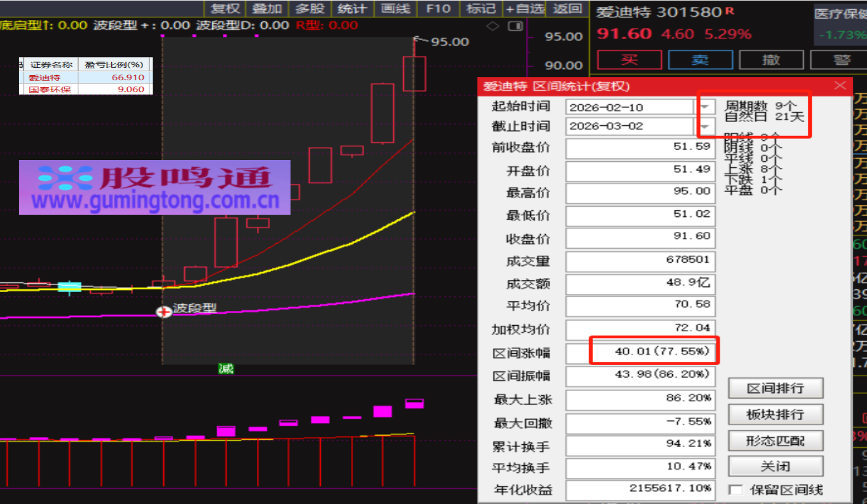The image size is (867, 504).
Task: Click the red plus 波段型 marker
Action: (x=164, y=312)
